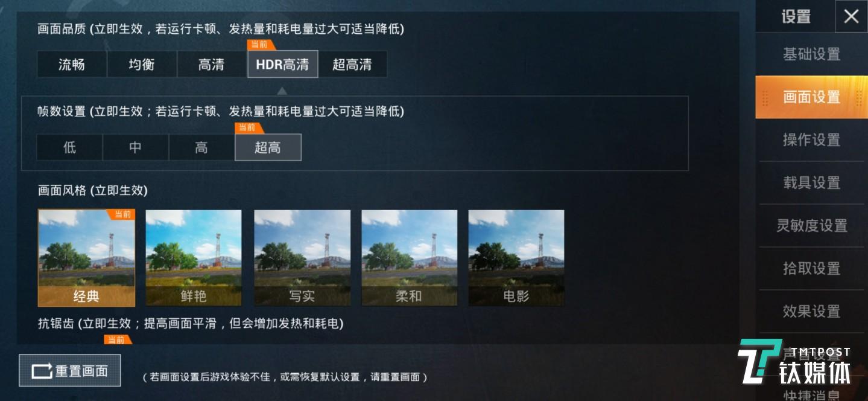Go to 载具设置 tab

click(811, 183)
